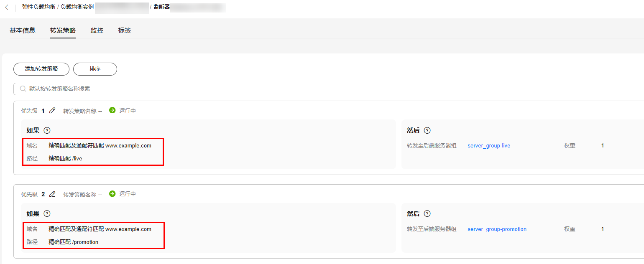Select the 转发策略 tab
Viewport: 644px width, 264px height.
(x=63, y=30)
